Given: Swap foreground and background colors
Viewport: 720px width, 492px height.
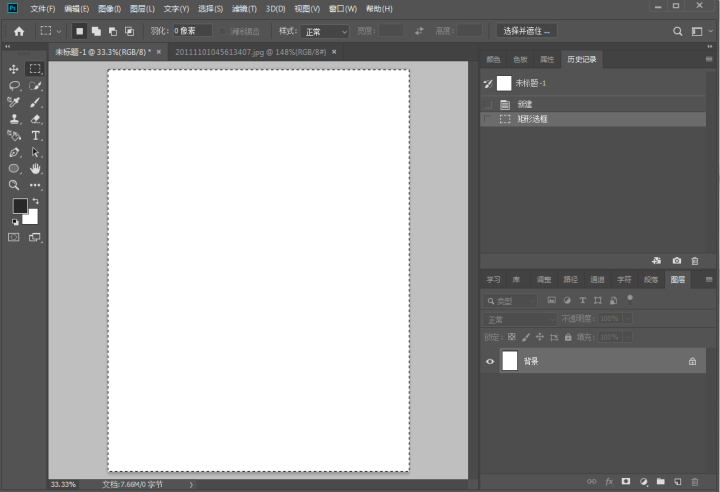Looking at the screenshot, I should [x=35, y=201].
